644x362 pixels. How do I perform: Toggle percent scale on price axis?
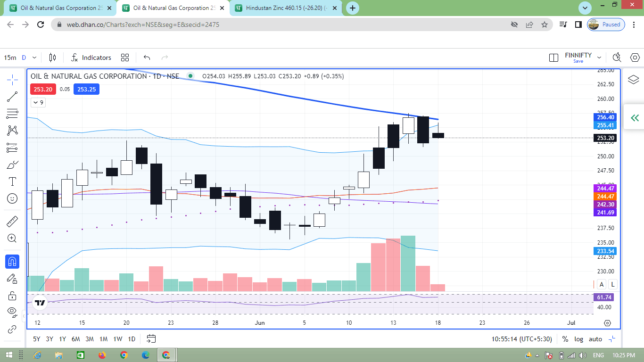click(x=565, y=339)
